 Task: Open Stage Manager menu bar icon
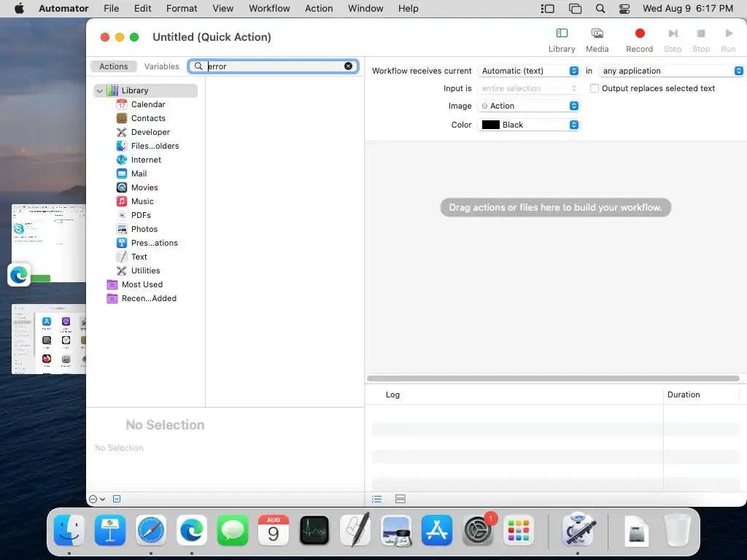click(547, 9)
